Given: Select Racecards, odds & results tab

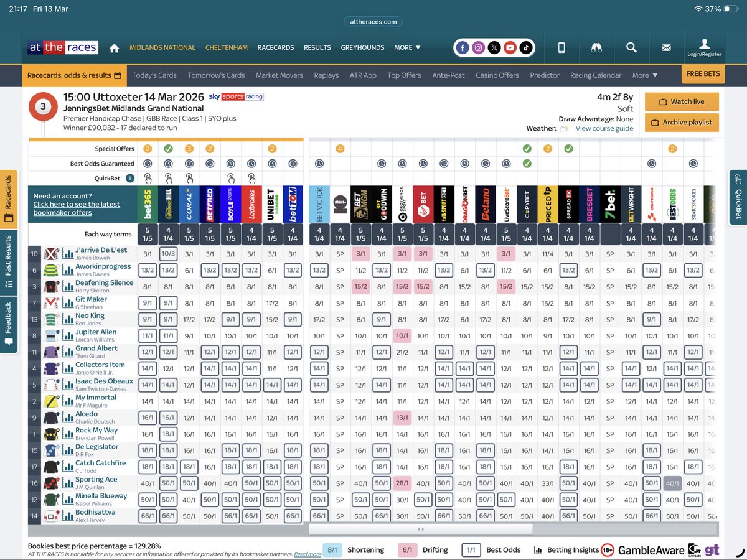Looking at the screenshot, I should point(74,75).
